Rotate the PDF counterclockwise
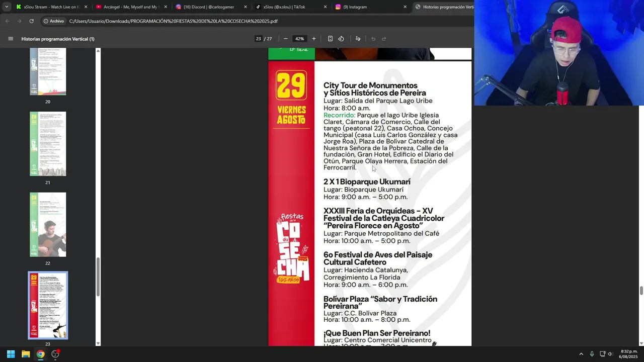This screenshot has width=644, height=362. pos(341,39)
